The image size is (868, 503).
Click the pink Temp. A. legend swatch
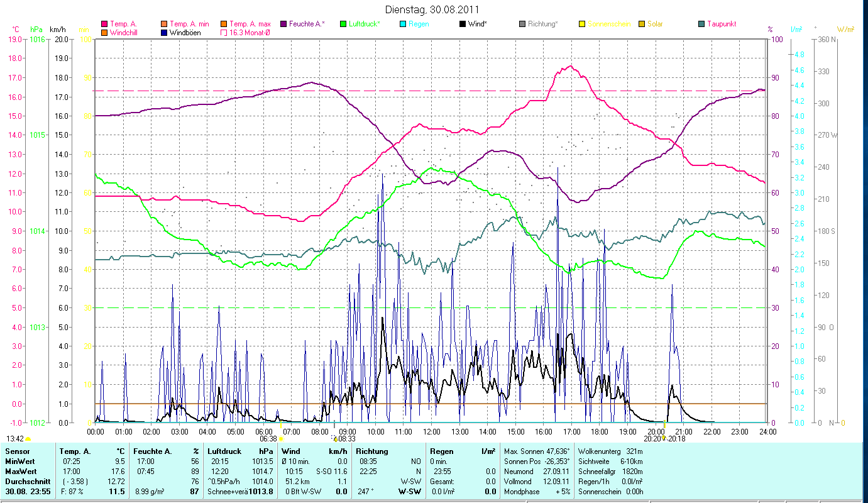tap(104, 24)
